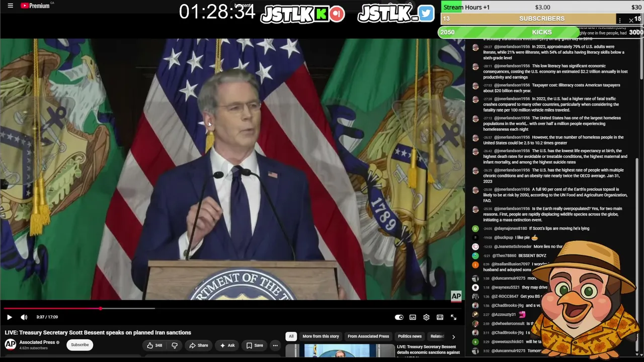This screenshot has width=644, height=362.
Task: Open Associated Press channel avatar
Action: [10, 344]
